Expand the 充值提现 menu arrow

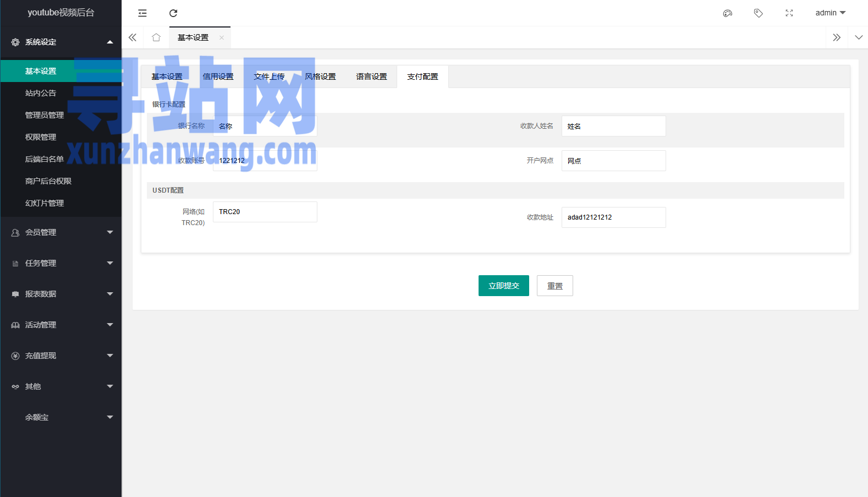point(110,356)
